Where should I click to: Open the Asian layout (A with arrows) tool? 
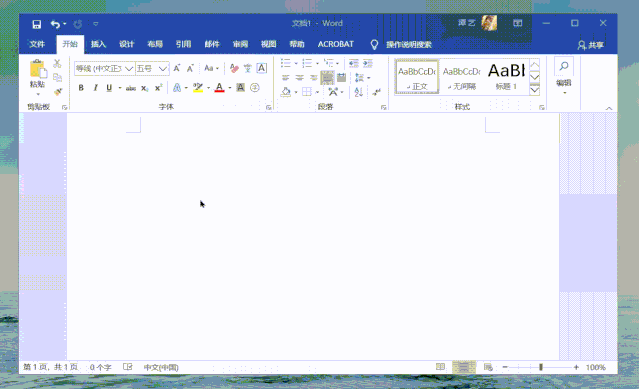333,92
